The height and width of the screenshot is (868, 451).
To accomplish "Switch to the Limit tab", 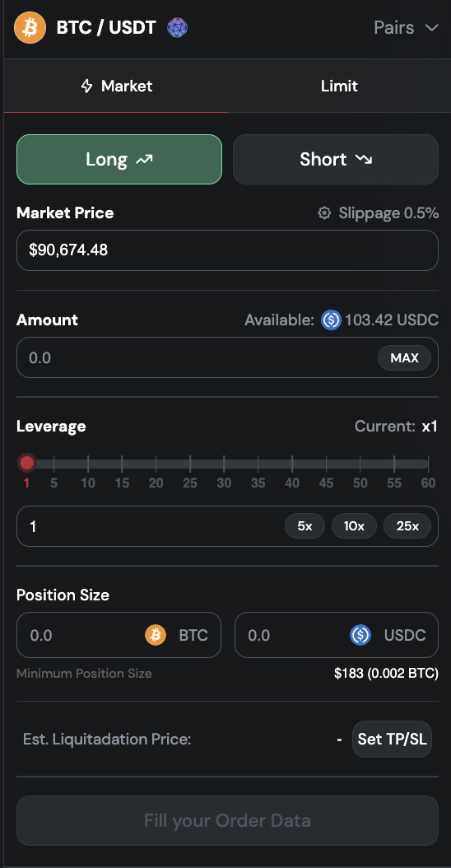I will tap(339, 86).
